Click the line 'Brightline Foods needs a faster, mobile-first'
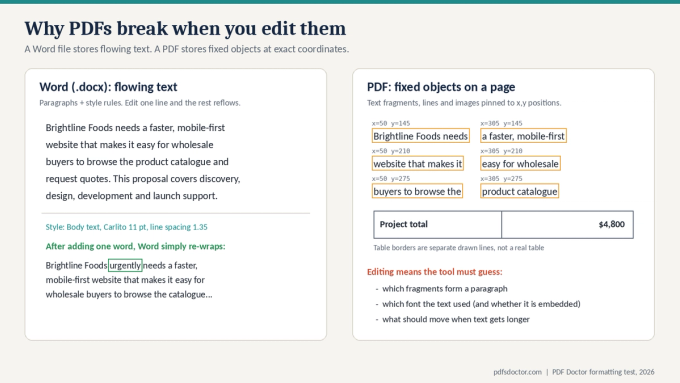The image size is (680, 383). point(135,128)
